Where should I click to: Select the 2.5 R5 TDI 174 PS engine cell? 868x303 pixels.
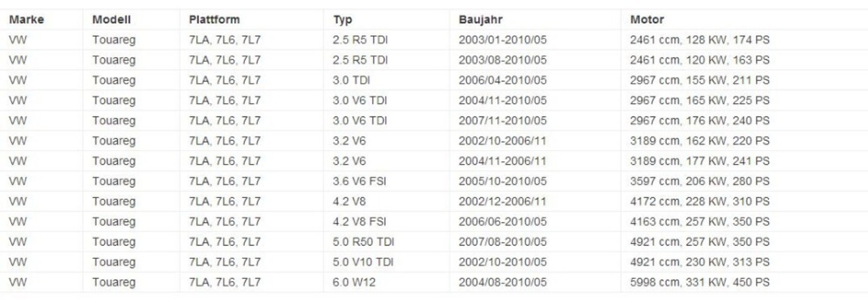699,40
